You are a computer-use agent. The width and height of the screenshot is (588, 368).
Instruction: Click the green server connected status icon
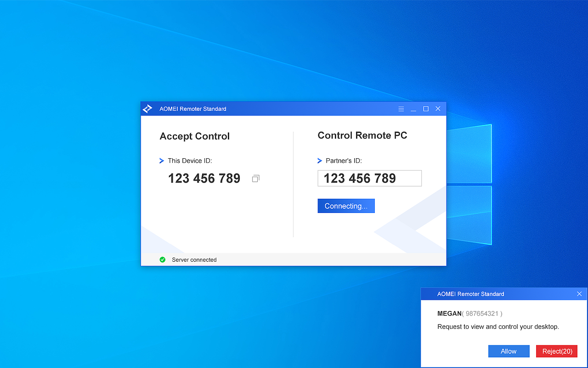[163, 259]
